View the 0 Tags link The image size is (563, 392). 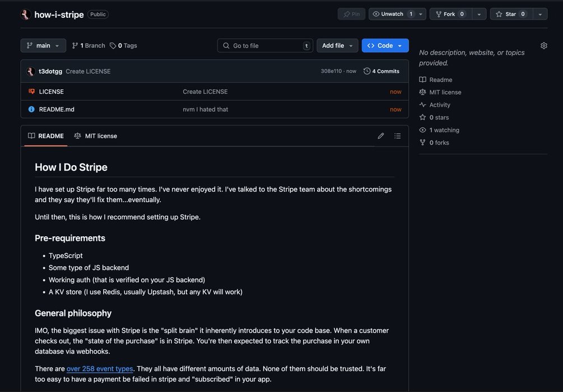pyautogui.click(x=123, y=45)
